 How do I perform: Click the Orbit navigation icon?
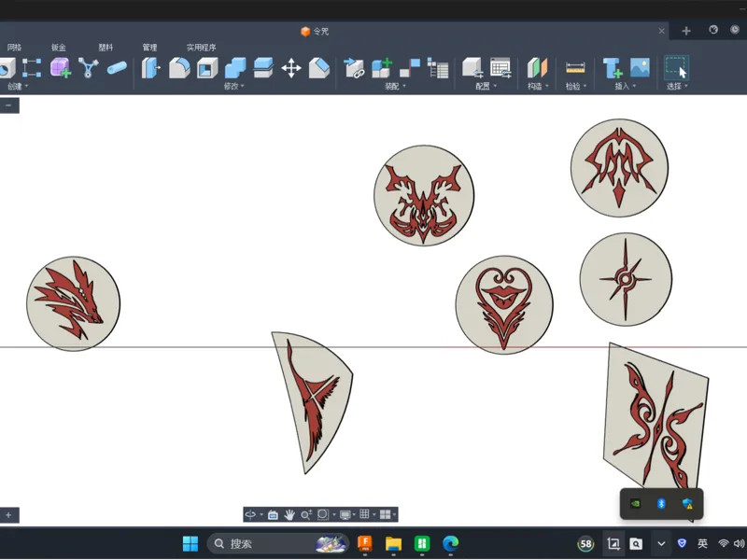tap(250, 514)
